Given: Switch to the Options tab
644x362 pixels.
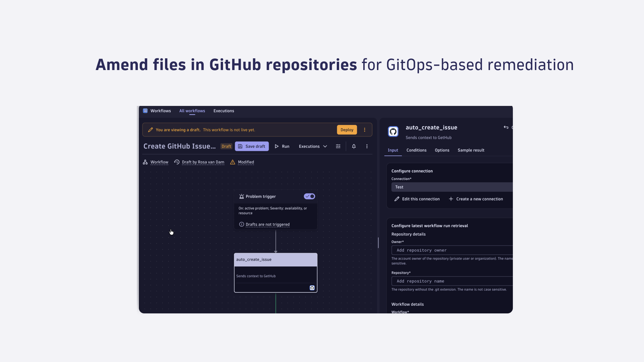Looking at the screenshot, I should [x=442, y=150].
